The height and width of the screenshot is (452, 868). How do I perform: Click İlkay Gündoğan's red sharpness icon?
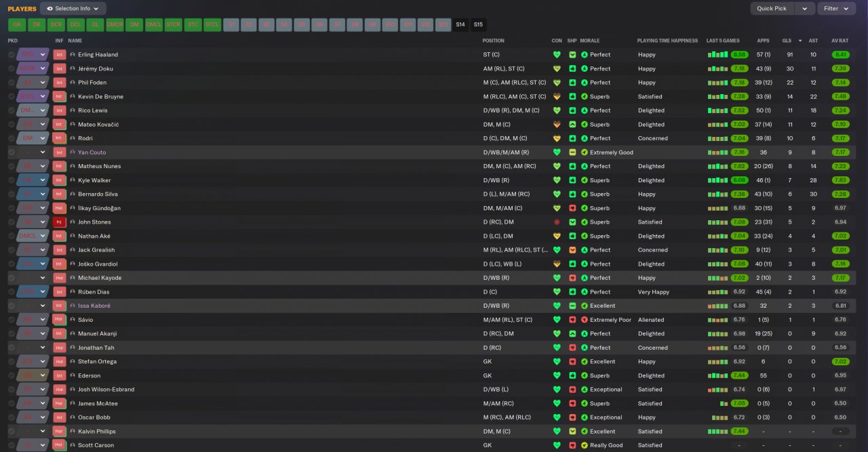tap(572, 208)
